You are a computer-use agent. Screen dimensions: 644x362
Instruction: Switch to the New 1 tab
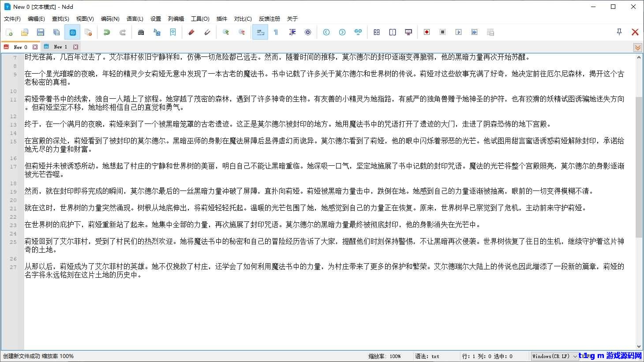click(60, 47)
